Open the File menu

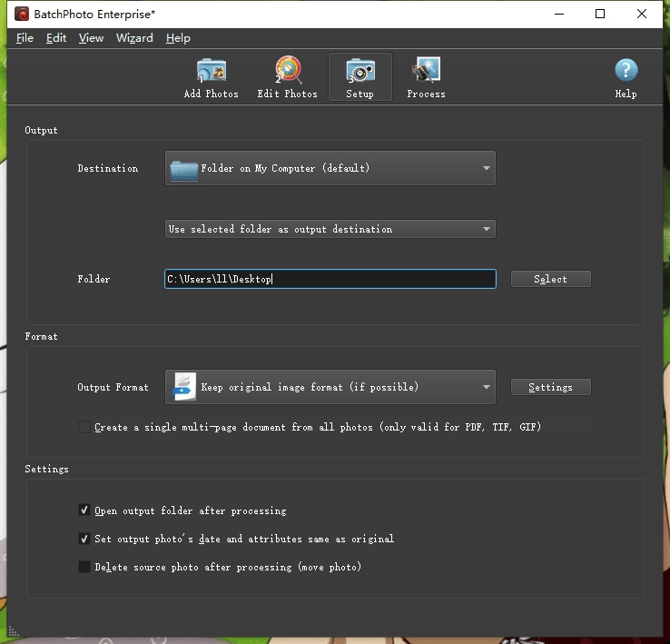[x=25, y=38]
